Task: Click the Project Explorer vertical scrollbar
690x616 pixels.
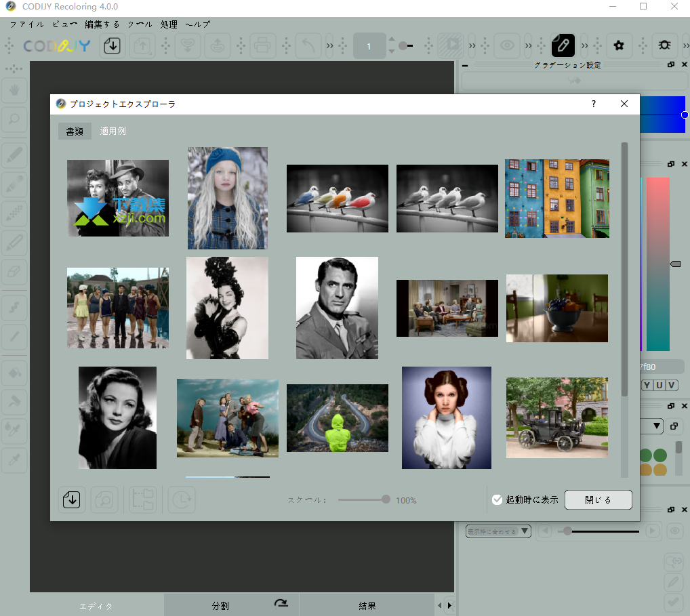Action: pos(624,269)
